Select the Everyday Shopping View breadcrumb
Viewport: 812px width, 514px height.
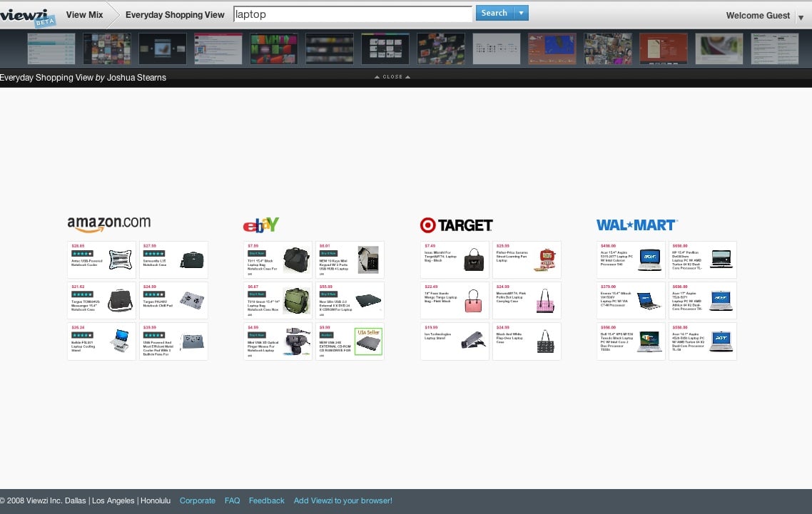click(x=175, y=15)
